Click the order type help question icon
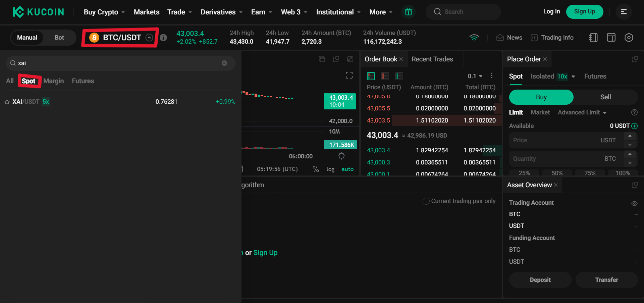 [x=634, y=112]
